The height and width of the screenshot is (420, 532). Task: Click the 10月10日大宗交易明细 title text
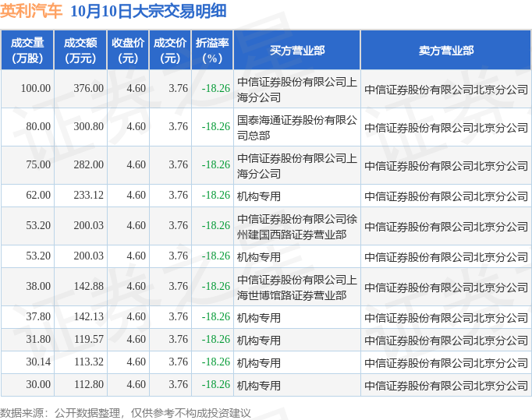pos(148,12)
